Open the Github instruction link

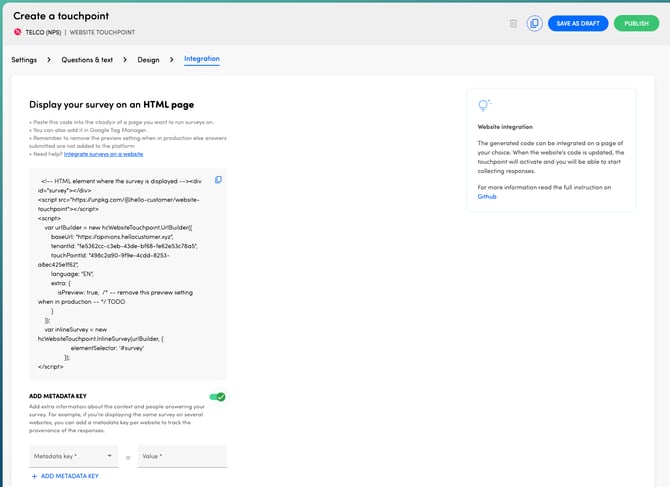coord(486,197)
